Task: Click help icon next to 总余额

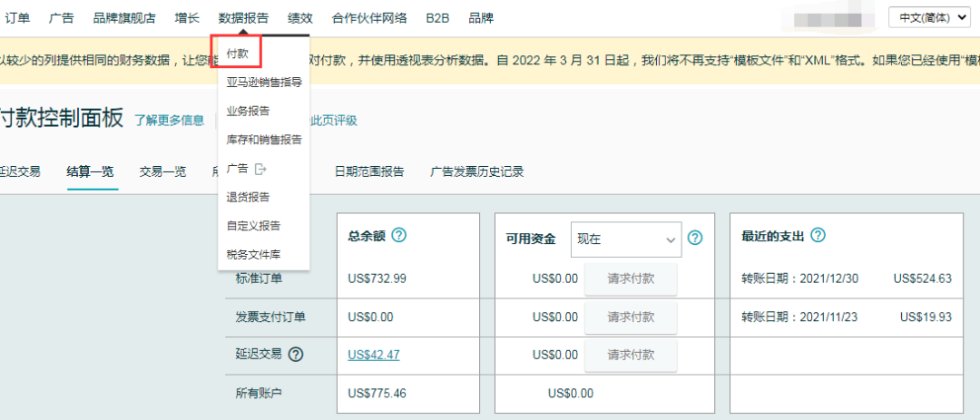Action: [398, 235]
